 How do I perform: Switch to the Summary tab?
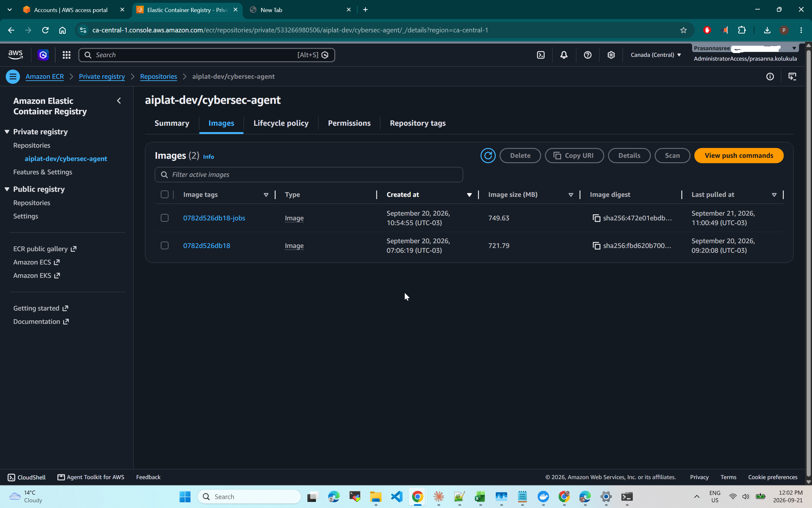click(x=172, y=123)
